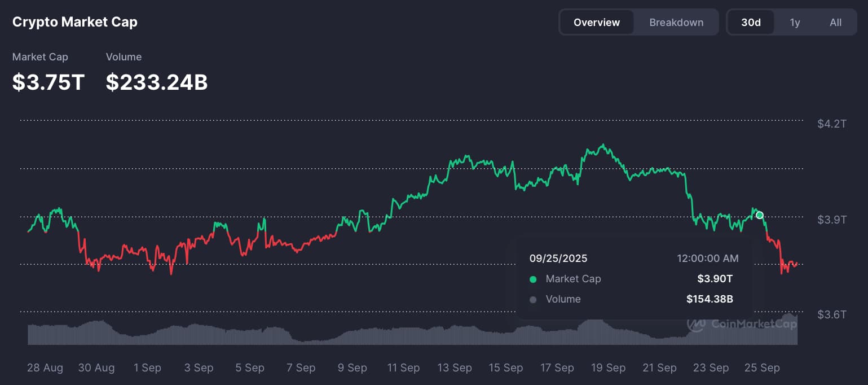
Task: Click the green Market Cap legend dot
Action: [x=533, y=279]
